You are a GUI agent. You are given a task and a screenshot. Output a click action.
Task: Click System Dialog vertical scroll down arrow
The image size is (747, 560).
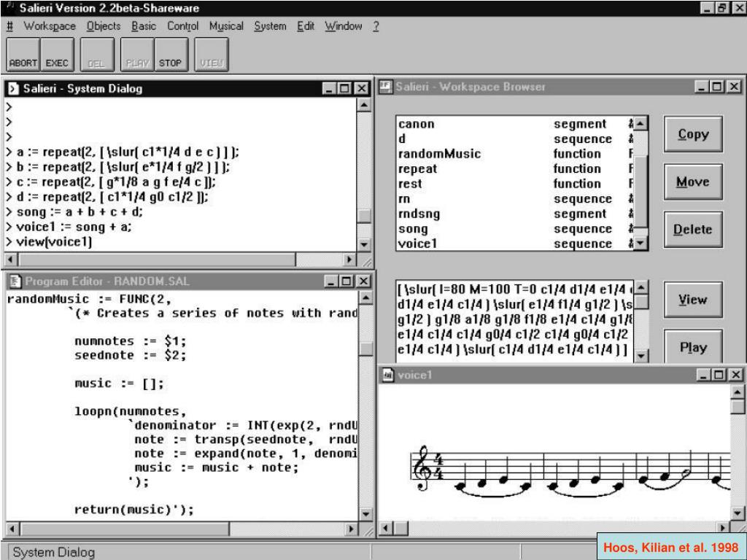tap(364, 245)
